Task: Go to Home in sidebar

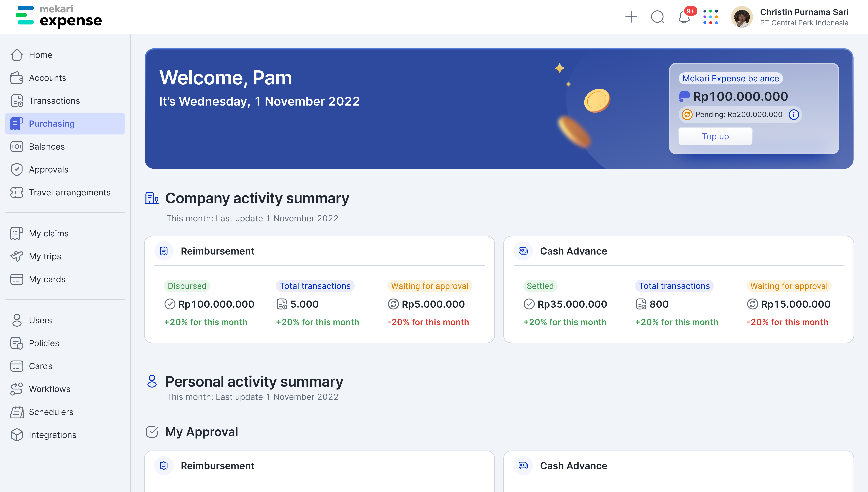Action: [41, 55]
